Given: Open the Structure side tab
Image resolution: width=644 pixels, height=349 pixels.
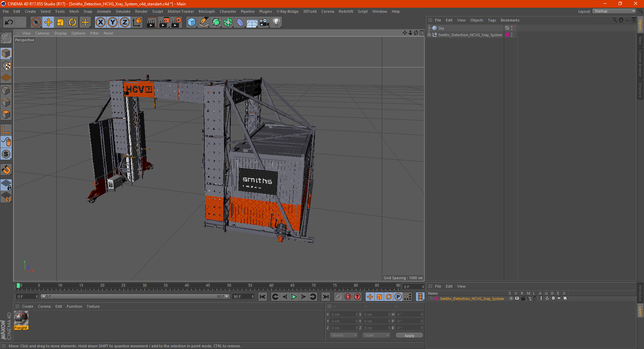Looking at the screenshot, I should tap(640, 90).
